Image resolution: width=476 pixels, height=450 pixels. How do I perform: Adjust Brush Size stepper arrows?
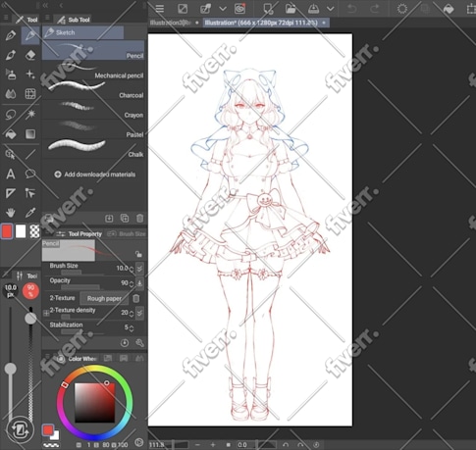click(x=132, y=269)
